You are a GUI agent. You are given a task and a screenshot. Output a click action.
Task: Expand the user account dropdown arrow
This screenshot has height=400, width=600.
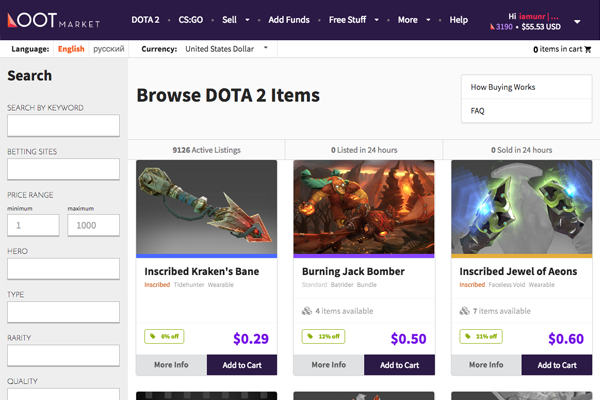pos(577,22)
